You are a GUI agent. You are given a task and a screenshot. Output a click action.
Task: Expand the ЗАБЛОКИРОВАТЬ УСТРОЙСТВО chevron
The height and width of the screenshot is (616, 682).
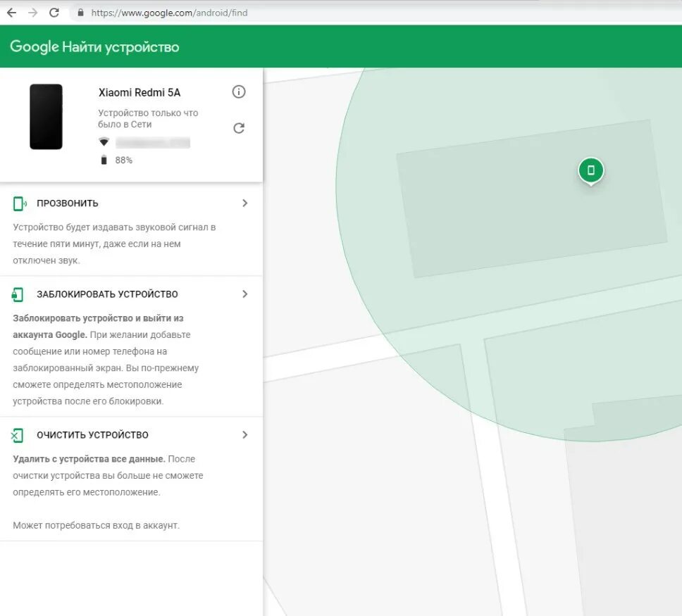(245, 294)
